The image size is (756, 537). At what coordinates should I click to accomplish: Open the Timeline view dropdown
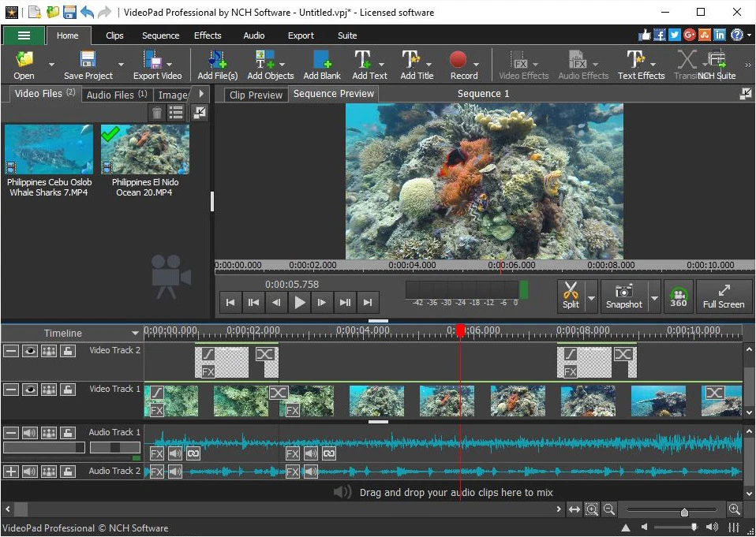click(136, 333)
